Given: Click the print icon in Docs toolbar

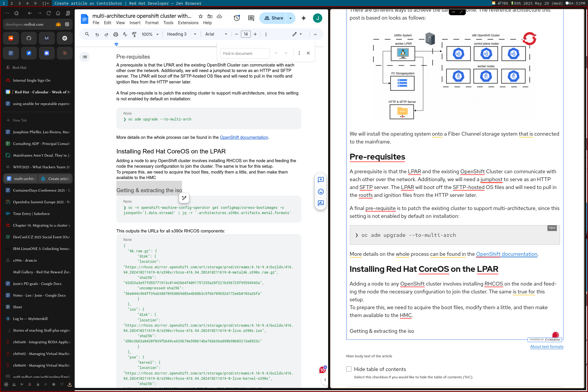Looking at the screenshot, I should (x=116, y=34).
